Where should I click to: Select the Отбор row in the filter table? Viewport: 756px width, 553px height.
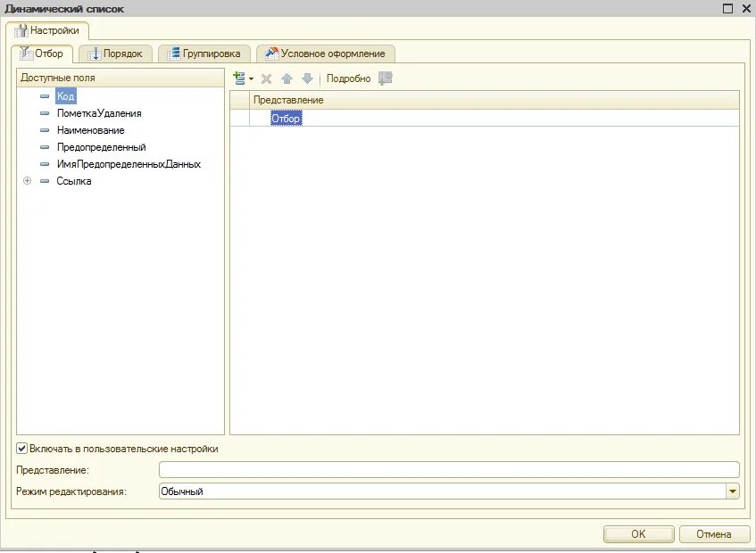[485, 118]
